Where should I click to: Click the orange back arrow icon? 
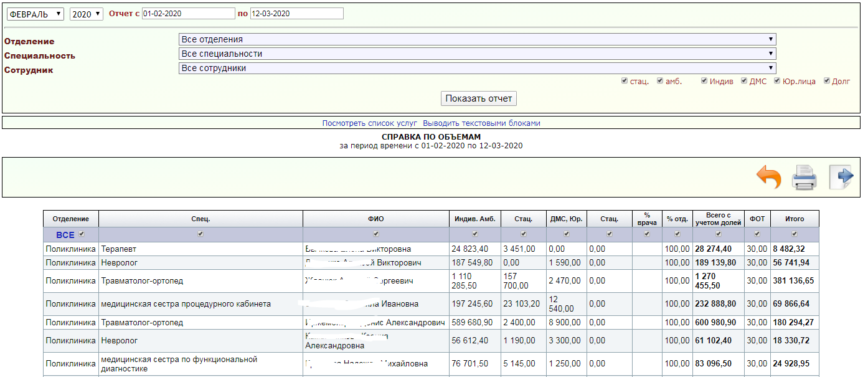(768, 178)
